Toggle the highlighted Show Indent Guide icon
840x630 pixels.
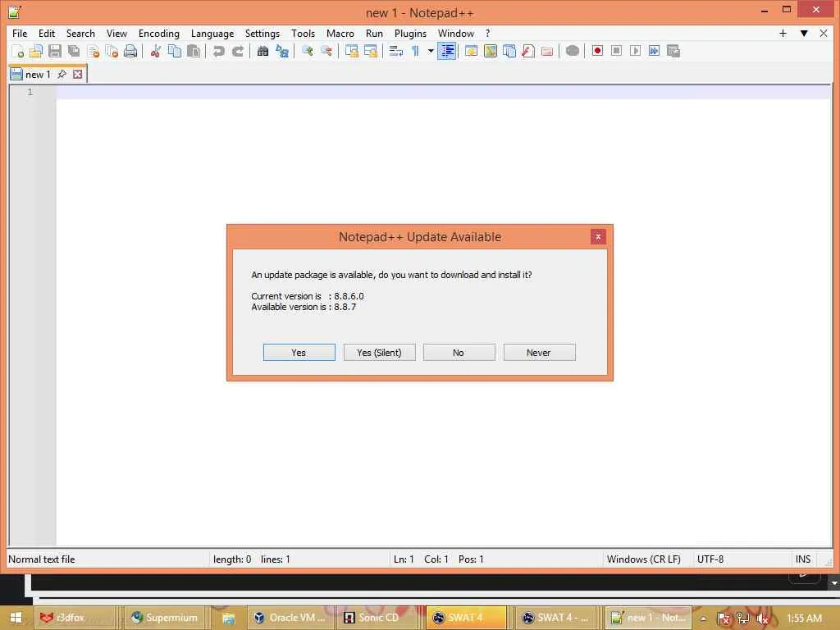(447, 52)
